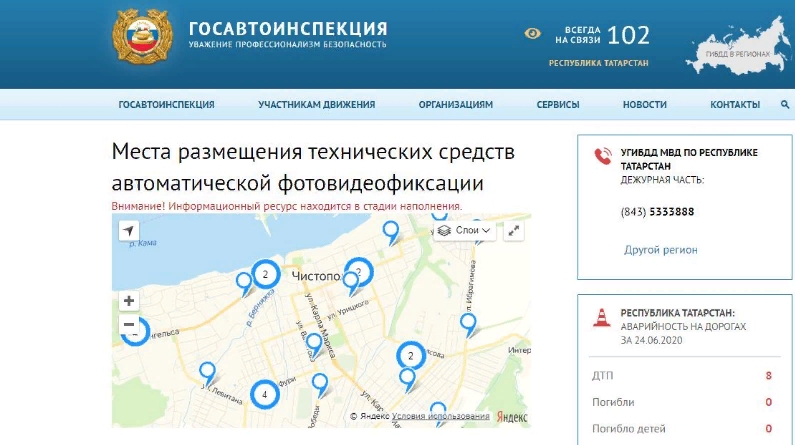
Task: Open the Организациям navigation menu
Action: (456, 105)
